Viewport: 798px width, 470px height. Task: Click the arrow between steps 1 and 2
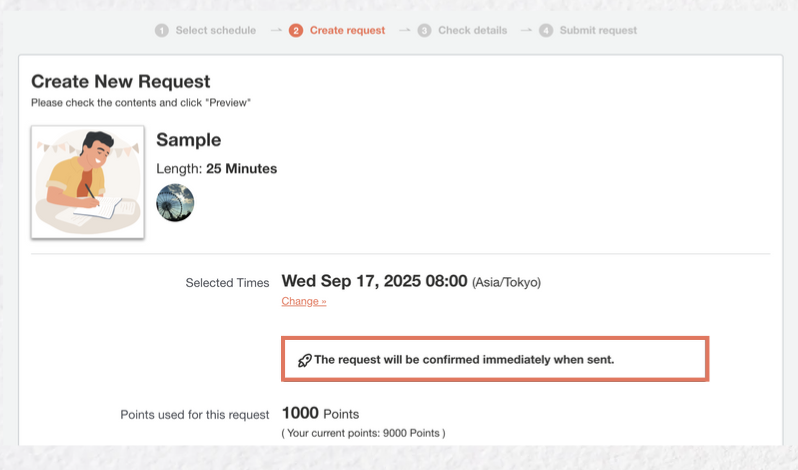276,31
